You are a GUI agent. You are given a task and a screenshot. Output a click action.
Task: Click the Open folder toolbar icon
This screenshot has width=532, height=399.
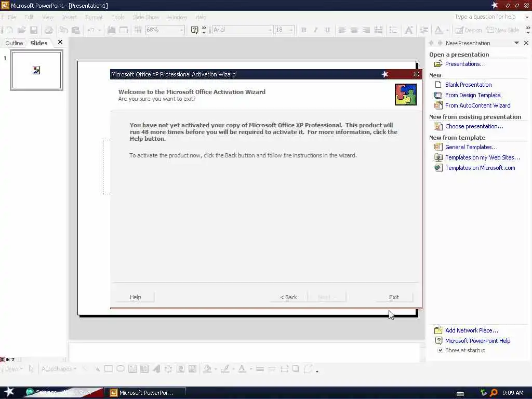(x=21, y=30)
